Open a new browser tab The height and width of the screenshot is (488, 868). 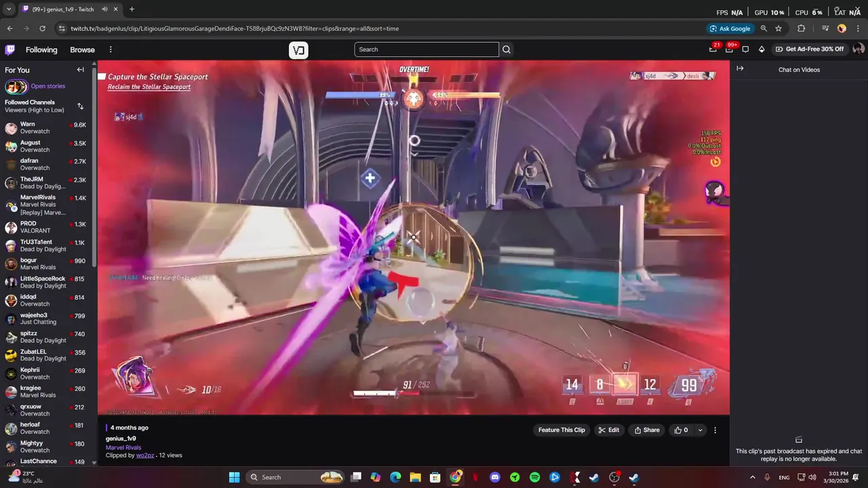[x=132, y=9]
